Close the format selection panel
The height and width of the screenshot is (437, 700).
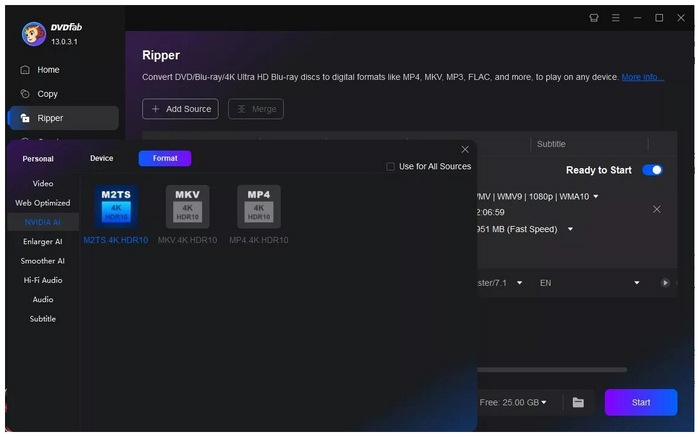click(465, 150)
